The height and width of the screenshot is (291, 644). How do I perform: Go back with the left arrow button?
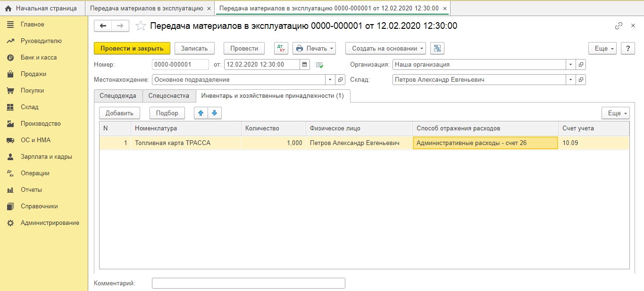(x=103, y=26)
